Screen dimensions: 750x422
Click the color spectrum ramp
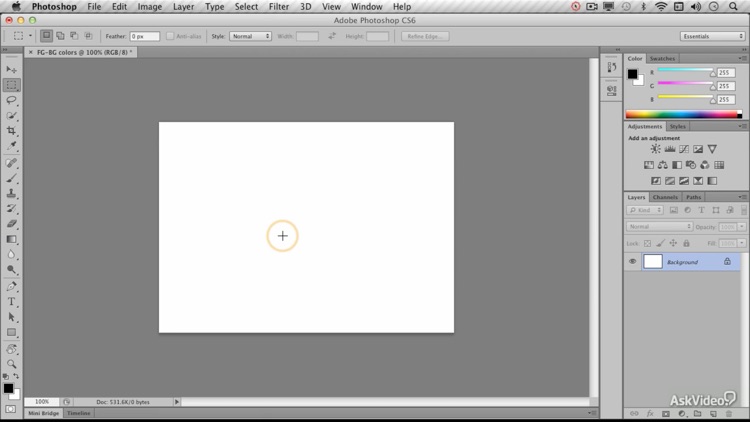pos(684,114)
